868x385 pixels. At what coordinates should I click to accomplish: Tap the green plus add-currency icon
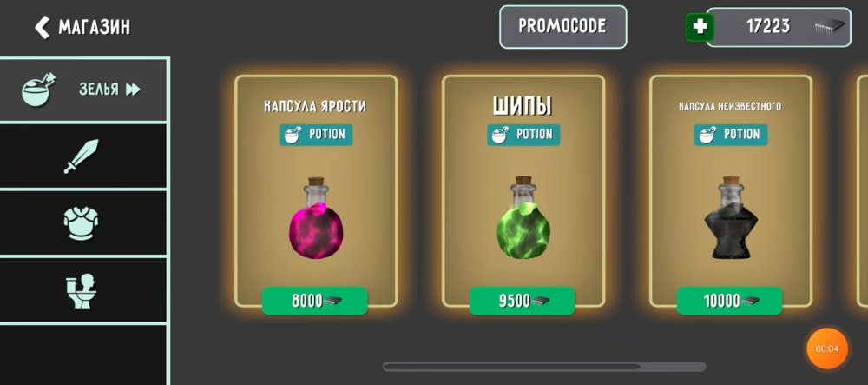(x=700, y=27)
